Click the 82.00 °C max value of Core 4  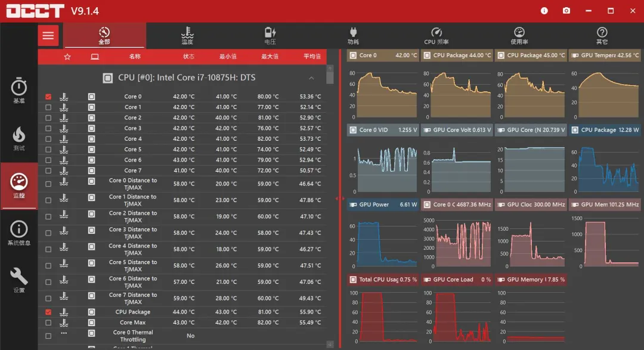click(268, 139)
